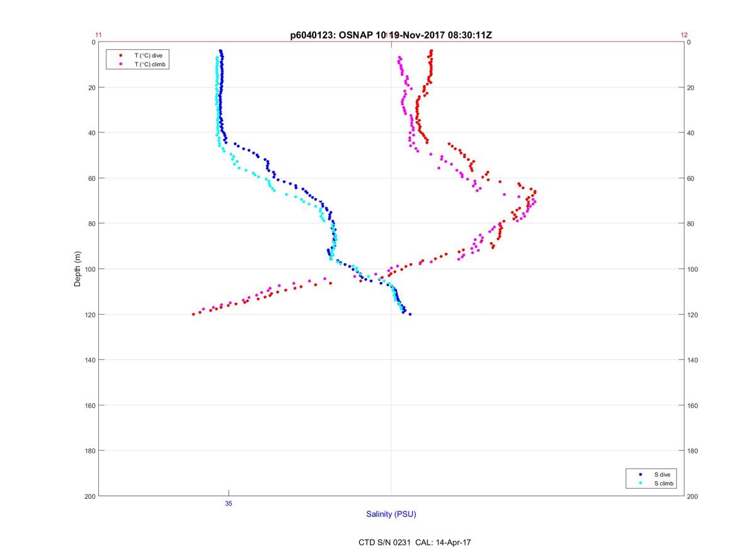Click the 'CTD S/N 0231 CAL: 14-Apr-17' footer
The image size is (756, 558).
tap(415, 542)
